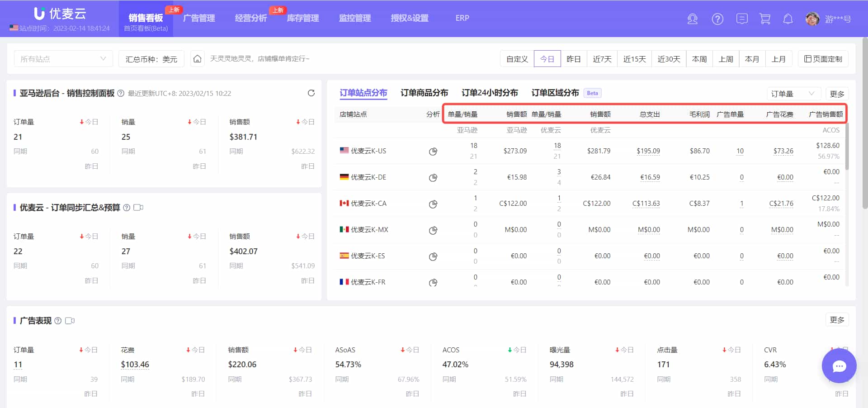The image size is (868, 408).
Task: Open analysis pie icon for 优麦云K-ES
Action: (x=433, y=256)
